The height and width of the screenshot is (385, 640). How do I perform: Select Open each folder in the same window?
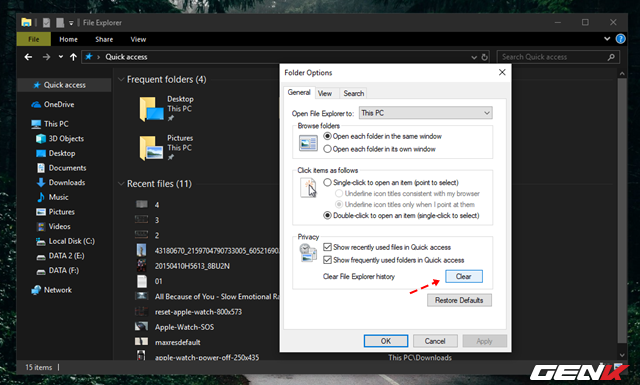382,136
